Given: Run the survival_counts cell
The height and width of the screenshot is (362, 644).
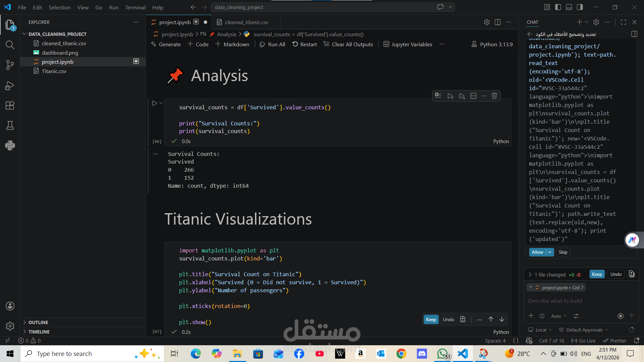Looking at the screenshot, I should click(x=154, y=103).
